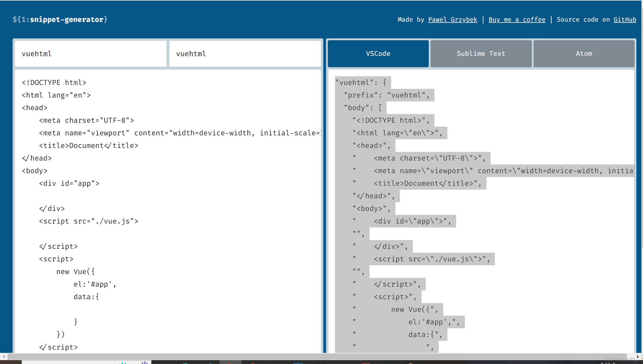Click the new Vue({ line in editor

coord(75,272)
